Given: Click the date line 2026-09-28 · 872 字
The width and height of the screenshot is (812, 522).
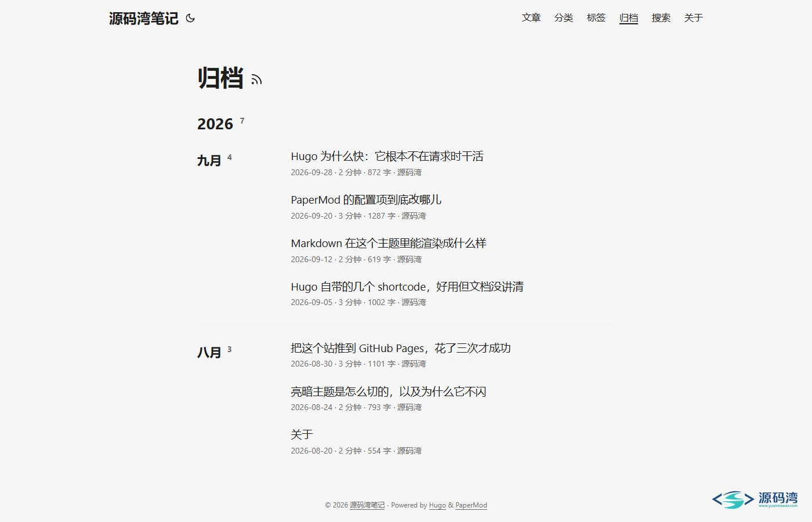Looking at the screenshot, I should 356,172.
